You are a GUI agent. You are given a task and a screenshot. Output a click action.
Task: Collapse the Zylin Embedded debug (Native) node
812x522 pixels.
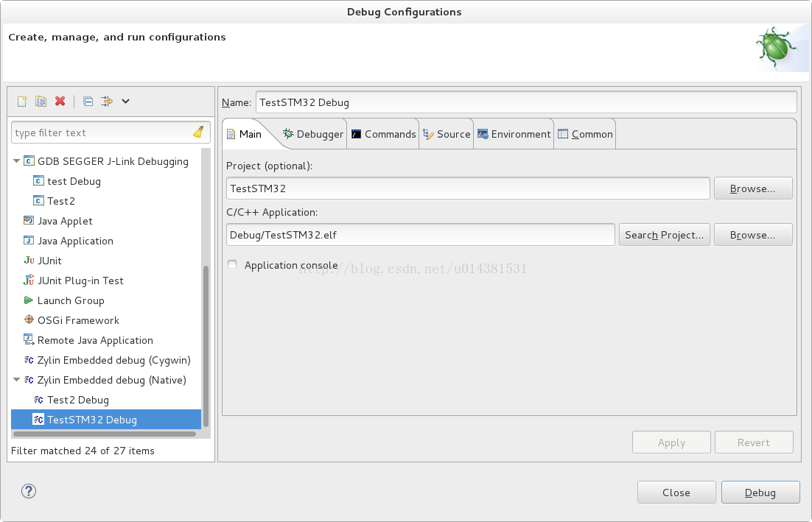pos(17,380)
